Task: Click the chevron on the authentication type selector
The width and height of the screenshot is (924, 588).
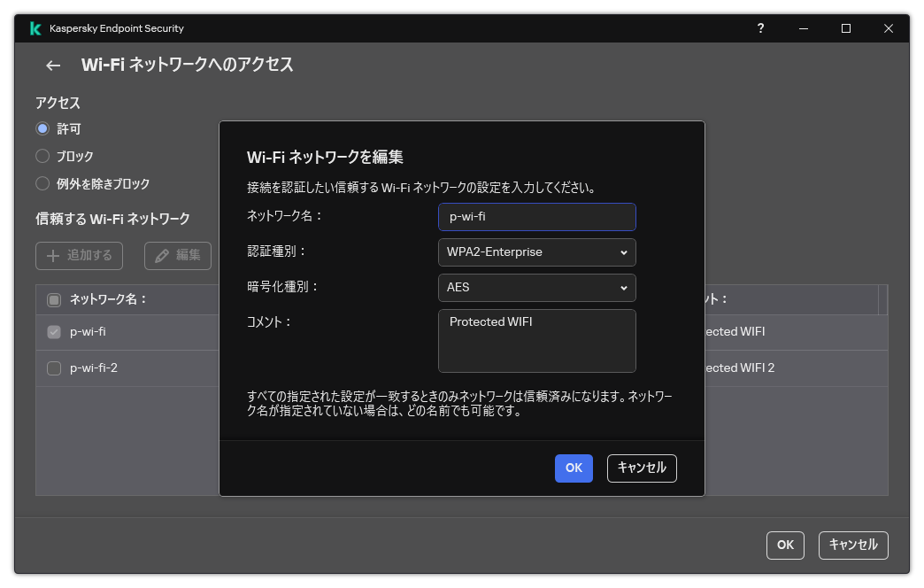Action: point(625,252)
